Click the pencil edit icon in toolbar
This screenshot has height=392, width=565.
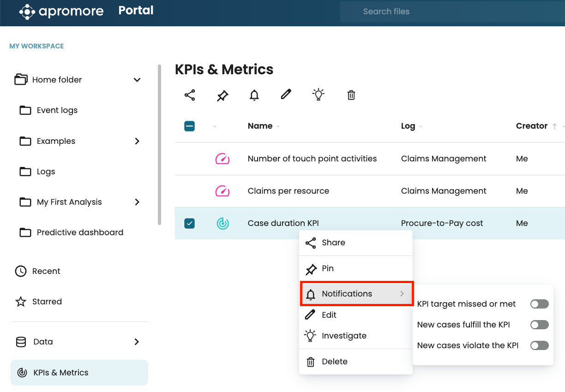tap(286, 95)
